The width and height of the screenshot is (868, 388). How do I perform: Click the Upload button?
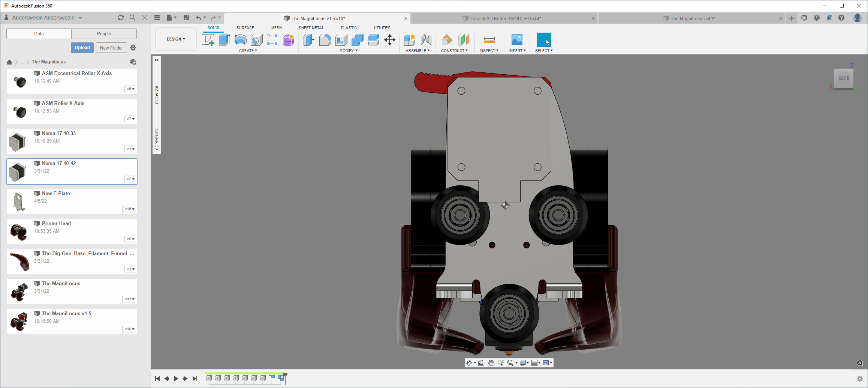click(82, 48)
